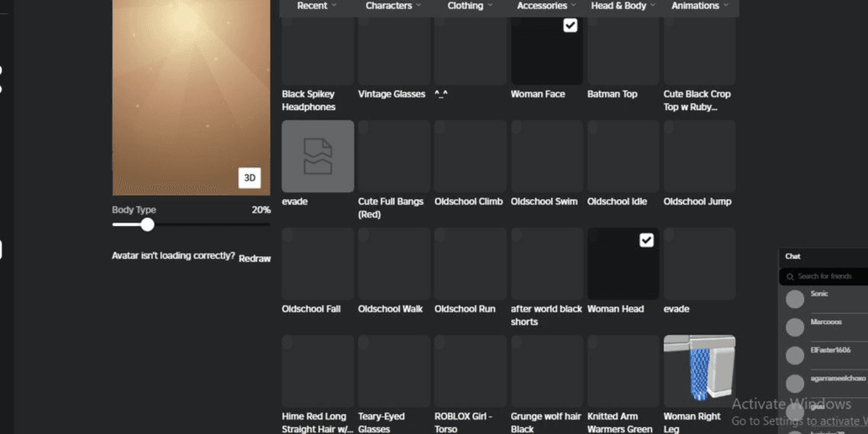
Task: Select the Grunge wolf hair Black item
Action: tap(547, 371)
